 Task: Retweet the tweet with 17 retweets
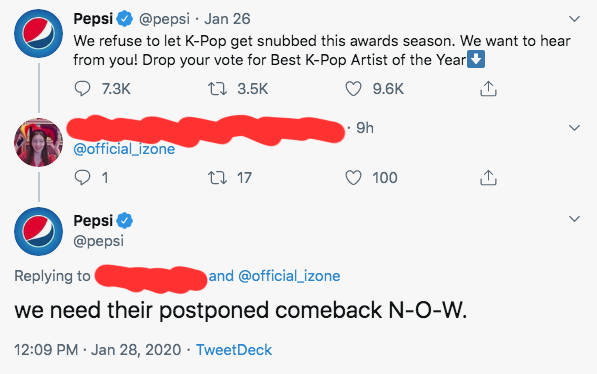click(x=217, y=177)
